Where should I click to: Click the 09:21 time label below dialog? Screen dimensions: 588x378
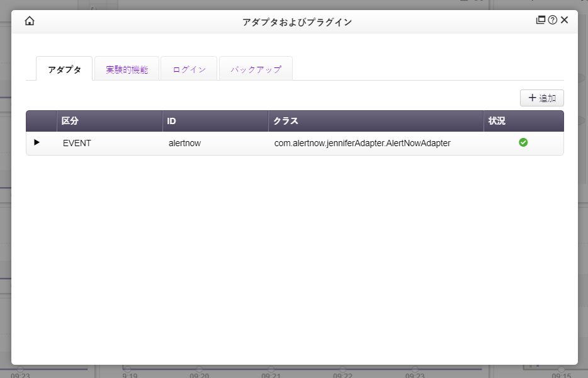click(x=271, y=375)
